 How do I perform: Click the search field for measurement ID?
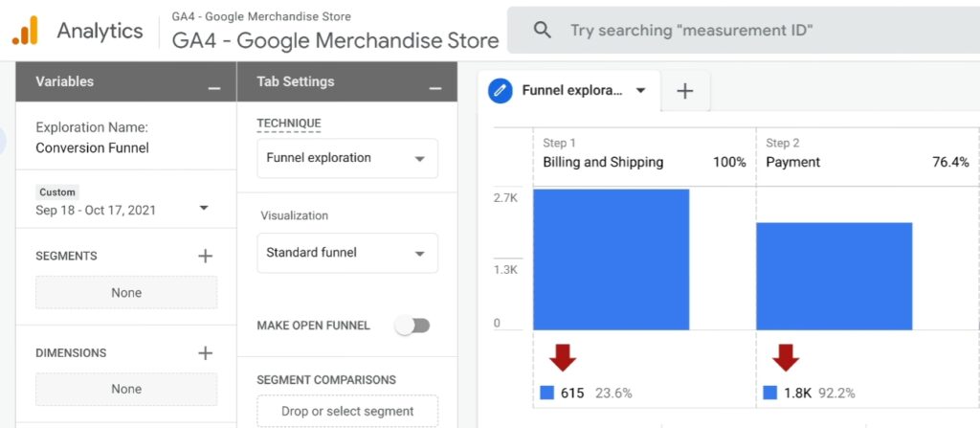(x=727, y=31)
